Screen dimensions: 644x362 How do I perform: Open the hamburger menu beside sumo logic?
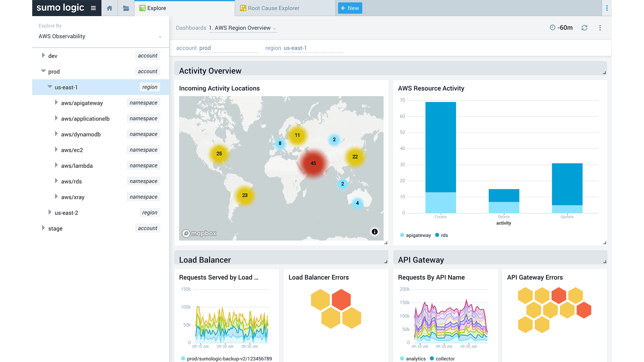pyautogui.click(x=93, y=8)
